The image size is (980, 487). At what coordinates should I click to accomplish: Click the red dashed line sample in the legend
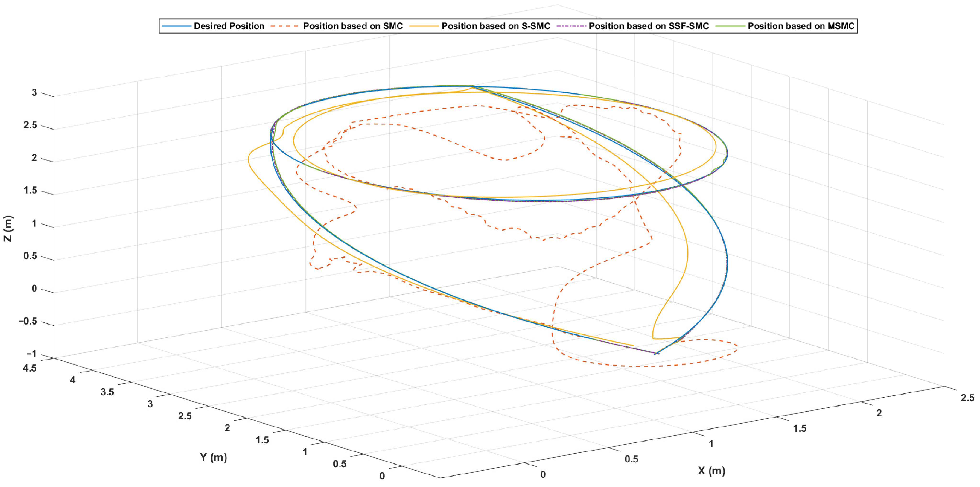(x=284, y=26)
